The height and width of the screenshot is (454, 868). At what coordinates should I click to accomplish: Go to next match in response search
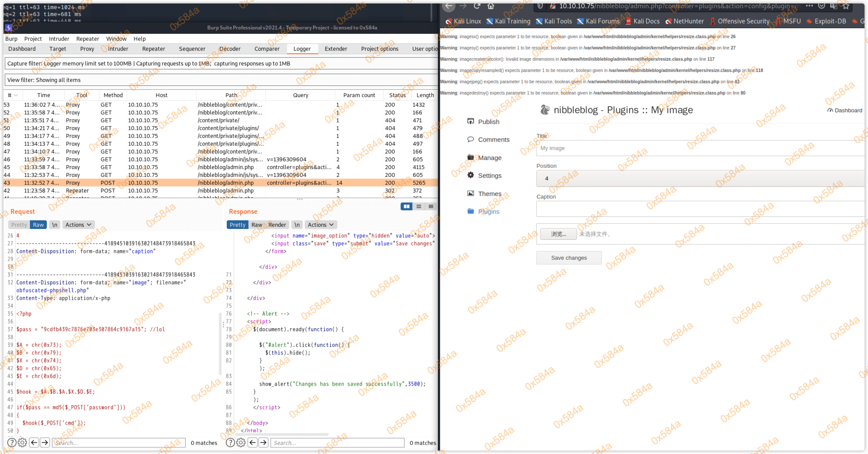point(264,442)
